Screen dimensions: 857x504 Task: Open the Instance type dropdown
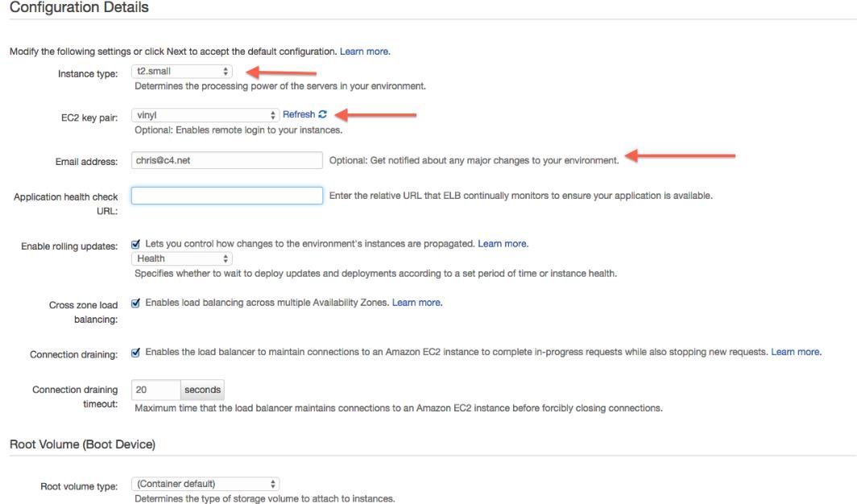[x=181, y=72]
